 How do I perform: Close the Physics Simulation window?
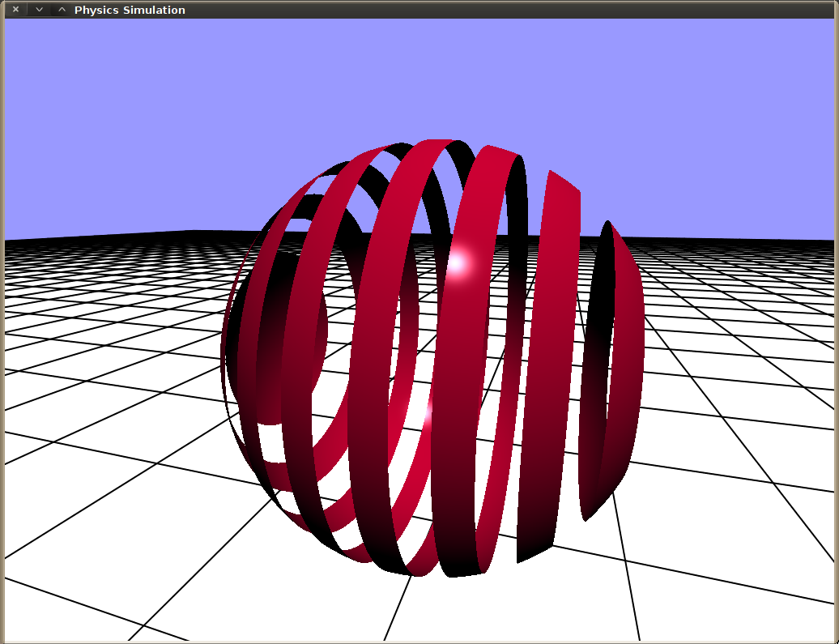click(15, 10)
